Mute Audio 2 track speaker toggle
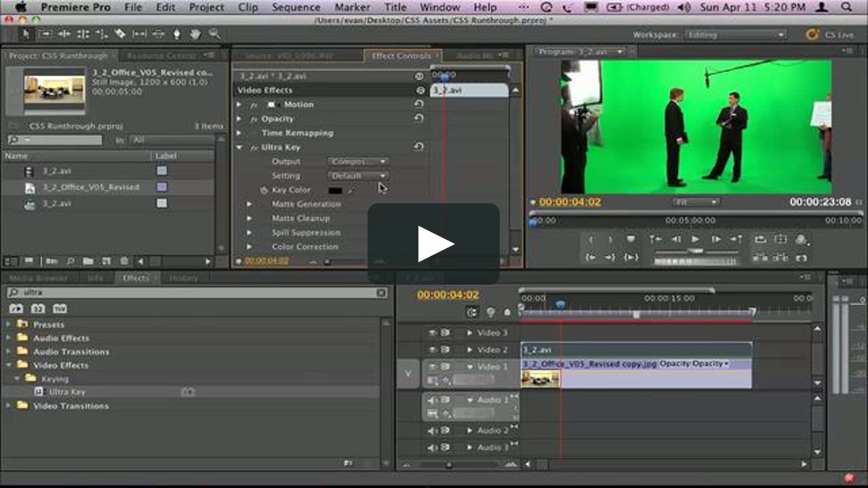Image resolution: width=868 pixels, height=488 pixels. tap(432, 430)
